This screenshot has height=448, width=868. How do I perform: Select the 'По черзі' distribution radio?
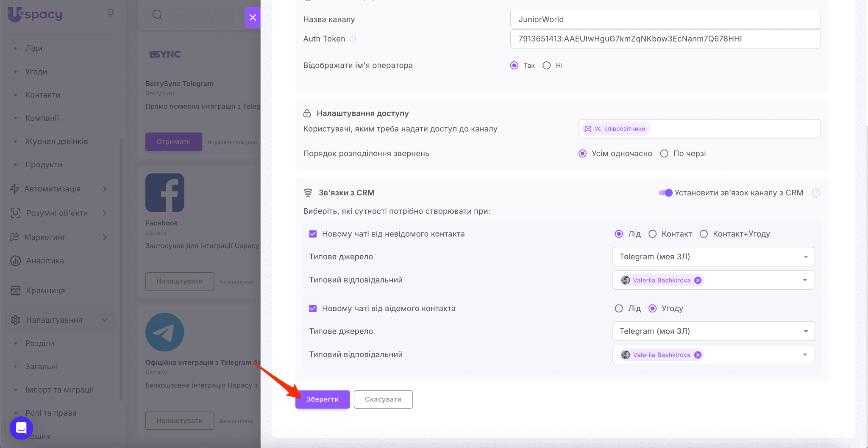click(664, 154)
